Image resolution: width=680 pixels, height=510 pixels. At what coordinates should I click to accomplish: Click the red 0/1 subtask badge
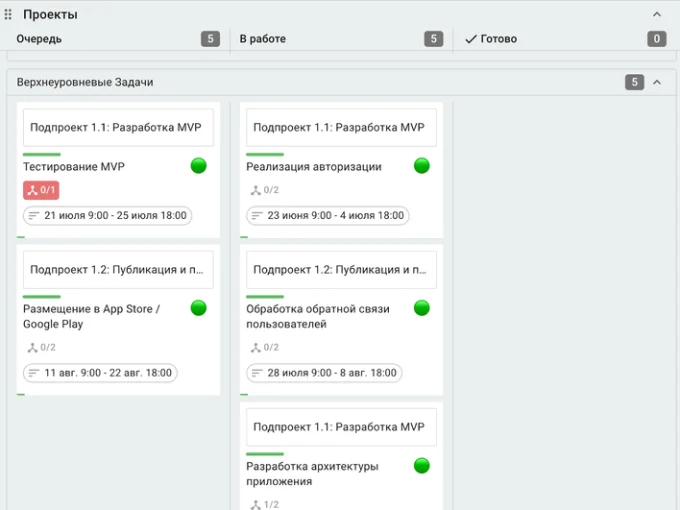click(41, 190)
